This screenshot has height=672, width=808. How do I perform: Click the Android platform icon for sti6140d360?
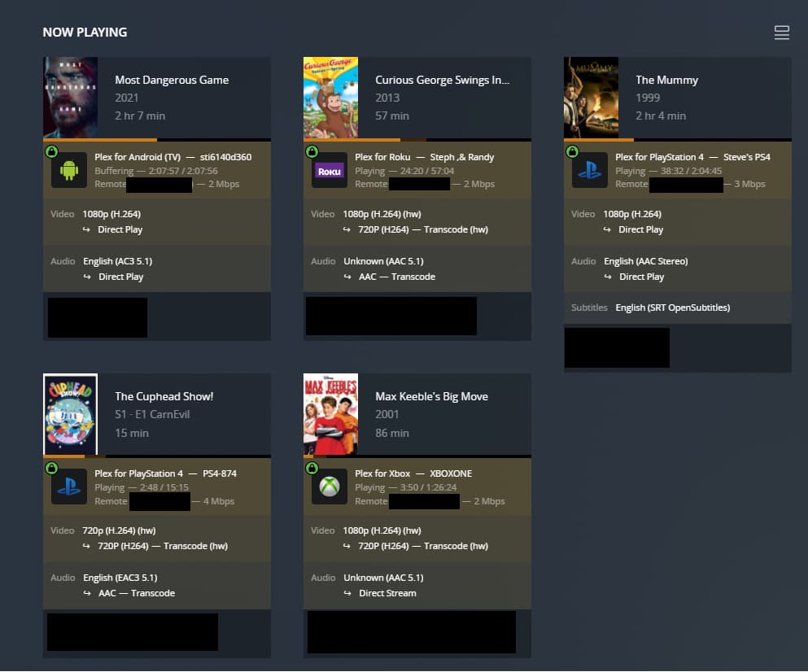click(69, 170)
